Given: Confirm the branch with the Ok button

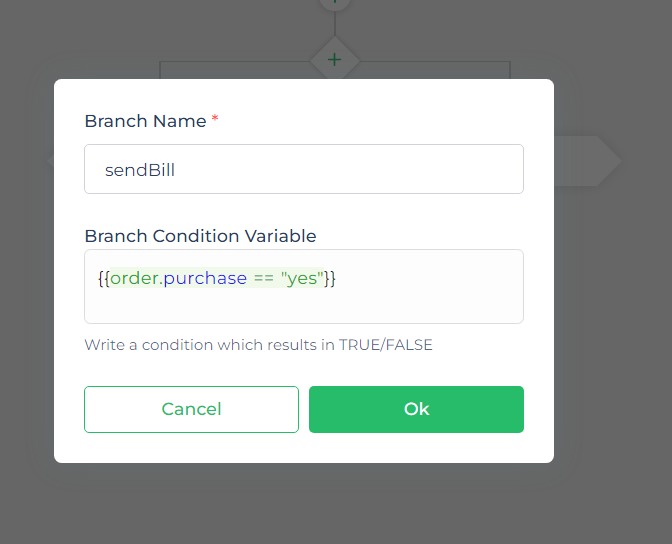Looking at the screenshot, I should pyautogui.click(x=416, y=409).
